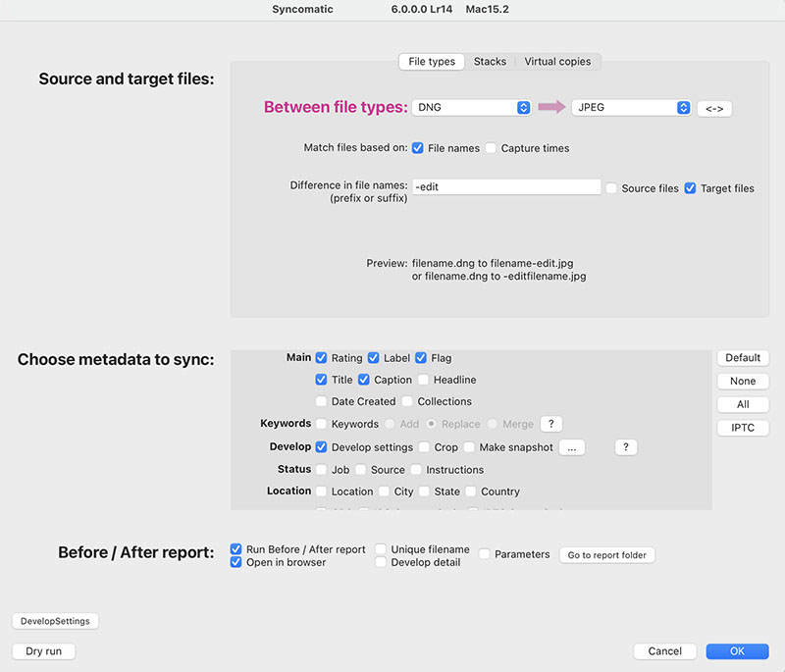Uncheck File names matching checkbox
Image resolution: width=785 pixels, height=672 pixels.
click(x=418, y=148)
